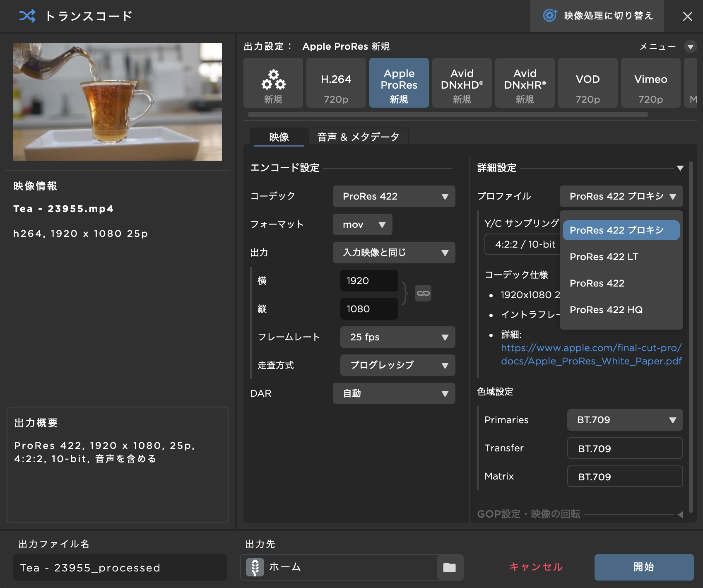Click the profile dropdown header ProRes 422 プロキシ
Image resolution: width=703 pixels, height=588 pixels.
click(621, 196)
